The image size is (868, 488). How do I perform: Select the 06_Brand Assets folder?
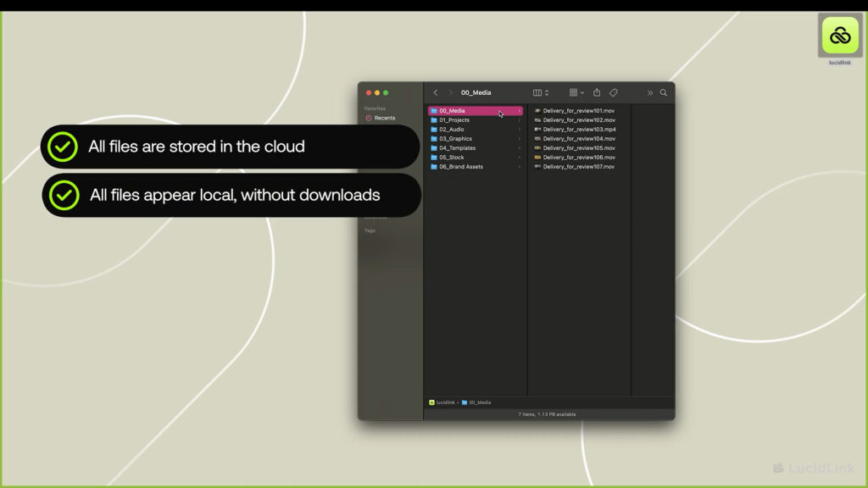460,167
